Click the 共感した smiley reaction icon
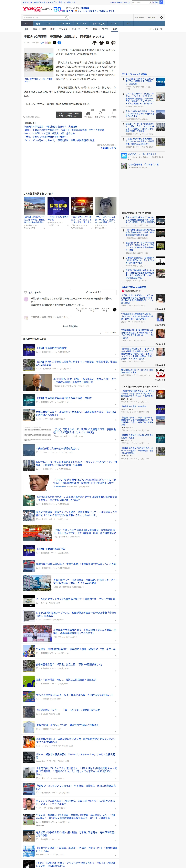Image resolution: width=186 pixels, height=868 pixels. point(77,310)
